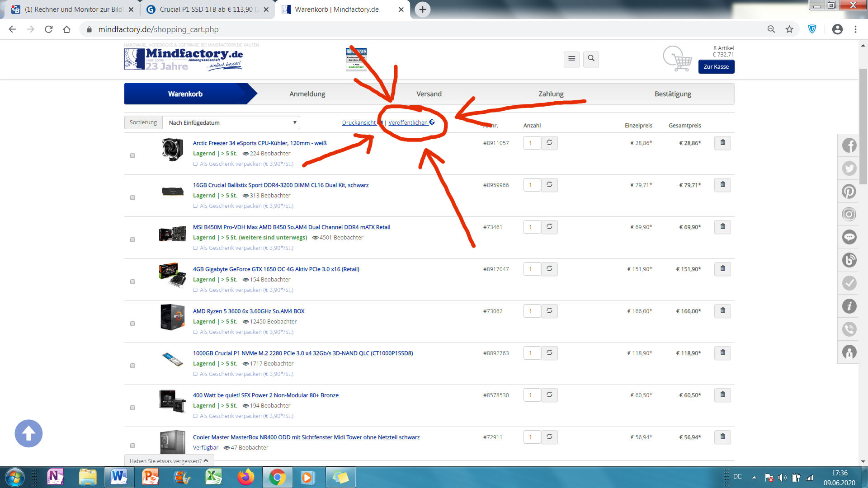Bookmark this page with the star icon

tap(789, 29)
